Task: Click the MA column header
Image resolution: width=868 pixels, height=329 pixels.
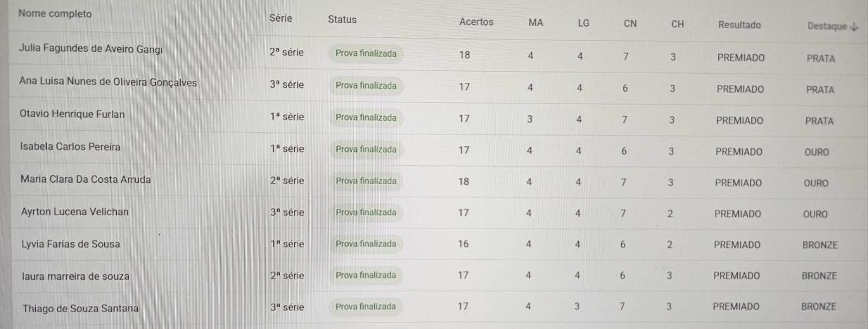Action: (x=535, y=22)
